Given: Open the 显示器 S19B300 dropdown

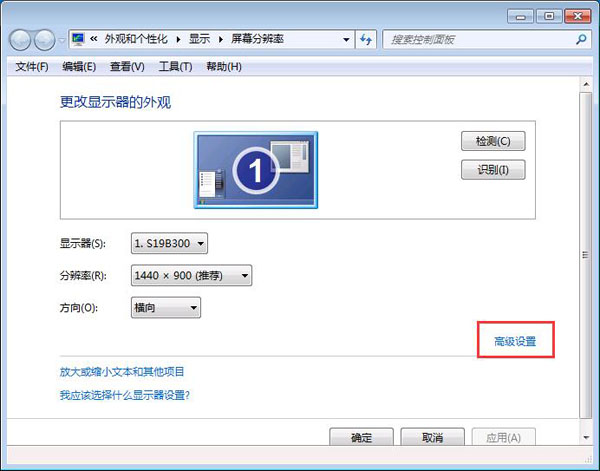Looking at the screenshot, I should [x=169, y=243].
